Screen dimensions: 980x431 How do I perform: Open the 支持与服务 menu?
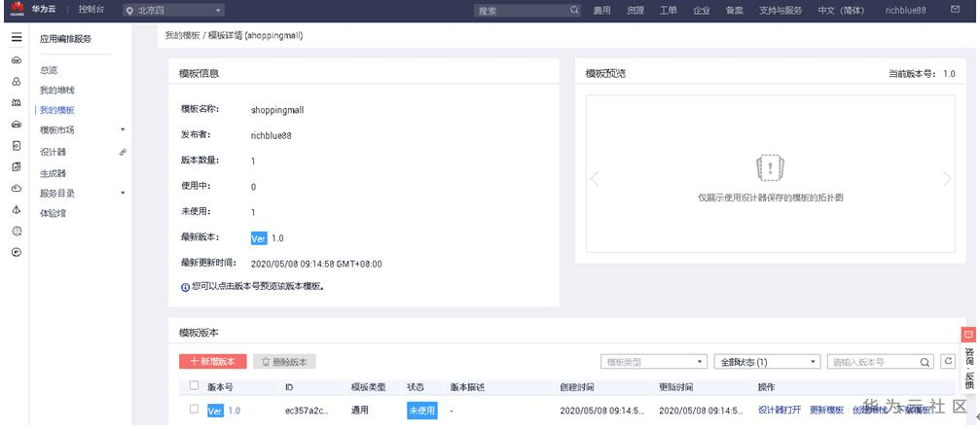pyautogui.click(x=780, y=11)
